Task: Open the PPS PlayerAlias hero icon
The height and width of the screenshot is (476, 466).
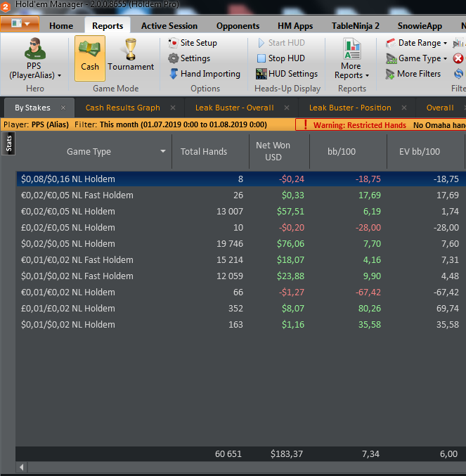Action: [35, 49]
